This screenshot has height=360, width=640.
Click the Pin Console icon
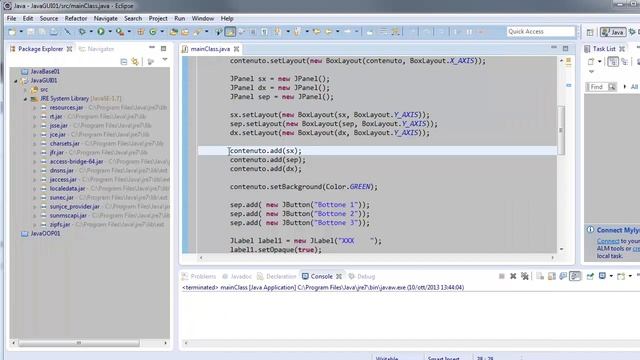[x=590, y=276]
